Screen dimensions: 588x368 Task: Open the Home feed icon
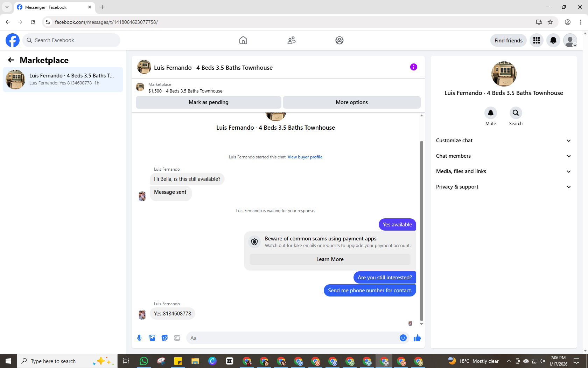(243, 40)
